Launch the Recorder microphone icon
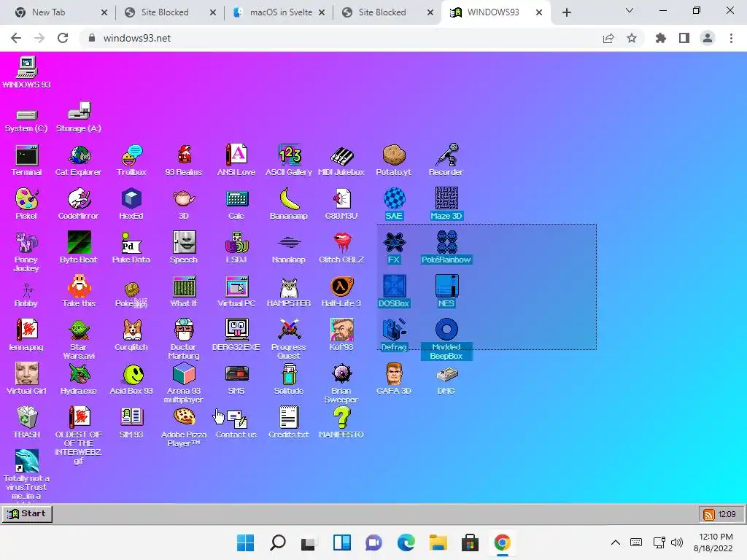The image size is (747, 560). tap(446, 160)
